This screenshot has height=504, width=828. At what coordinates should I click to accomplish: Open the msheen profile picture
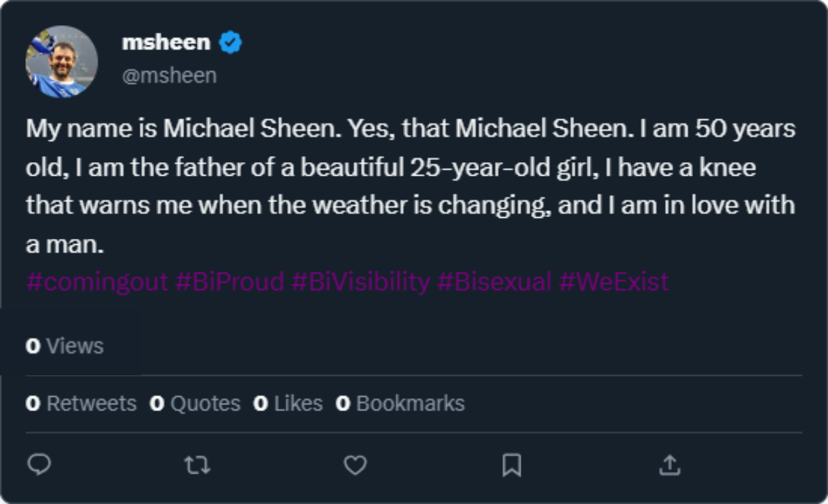click(62, 62)
